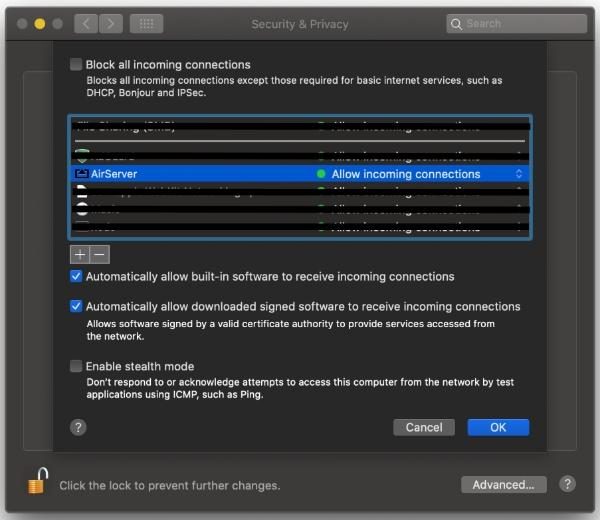Click the AirServer app icon
Viewport: 600px width, 520px height.
81,174
